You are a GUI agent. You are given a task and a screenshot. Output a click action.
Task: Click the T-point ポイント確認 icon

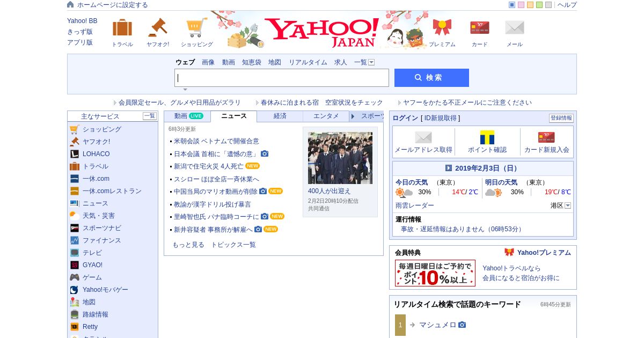tap(487, 137)
